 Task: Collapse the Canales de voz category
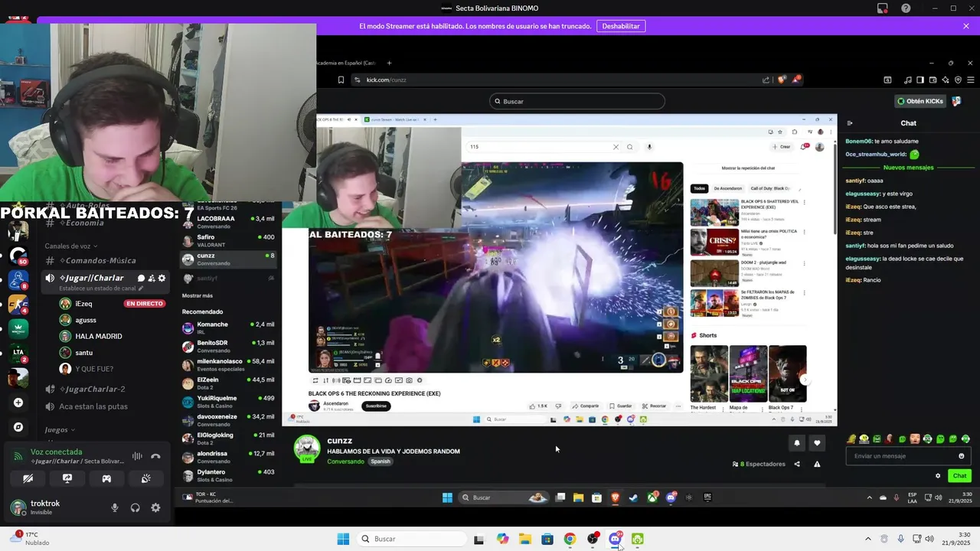(x=71, y=246)
